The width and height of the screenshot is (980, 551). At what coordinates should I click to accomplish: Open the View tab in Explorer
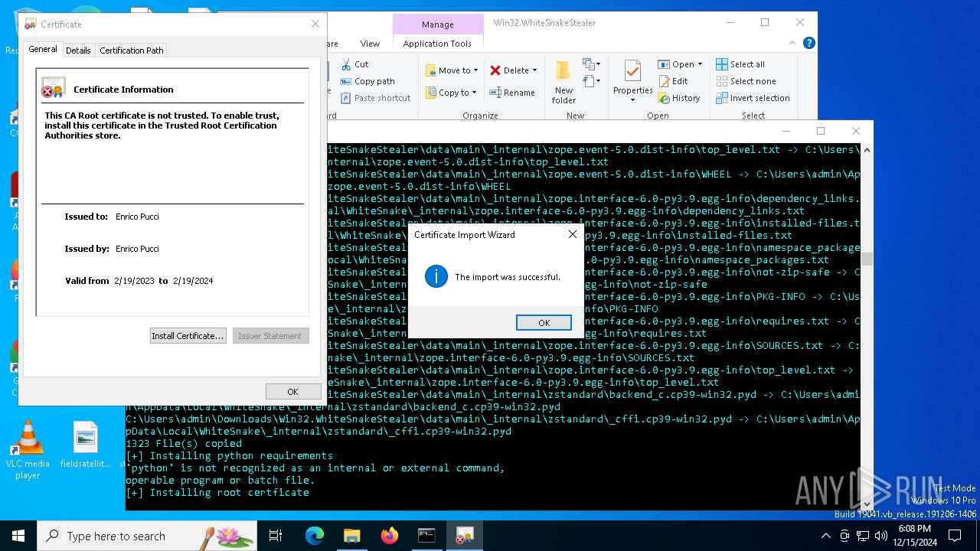click(x=370, y=44)
